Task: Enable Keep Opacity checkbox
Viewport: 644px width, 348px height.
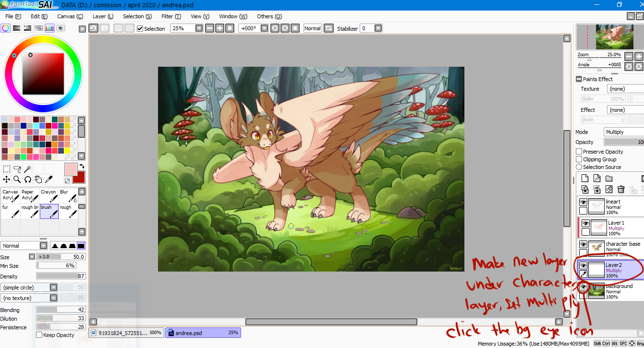Action: click(x=39, y=335)
